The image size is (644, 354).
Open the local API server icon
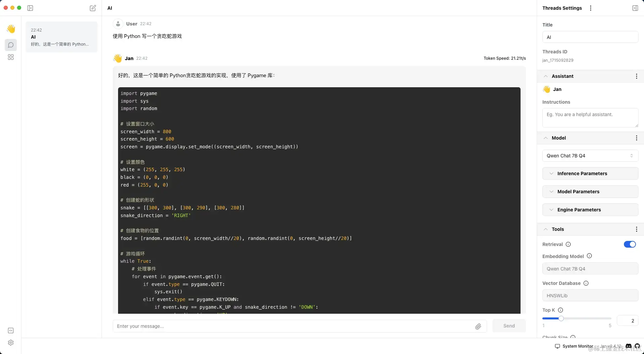tap(11, 331)
